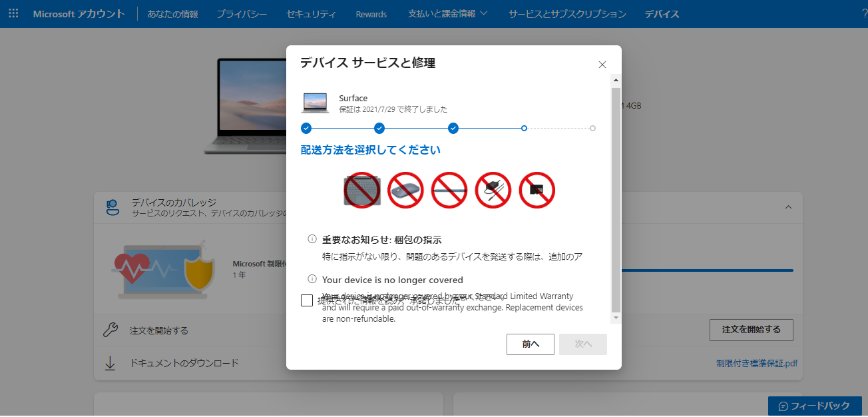868x417 pixels.
Task: Click the 前へ button
Action: [531, 344]
